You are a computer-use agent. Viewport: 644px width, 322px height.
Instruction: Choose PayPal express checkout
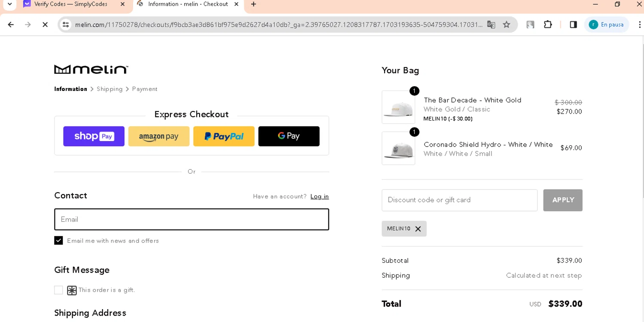click(224, 136)
